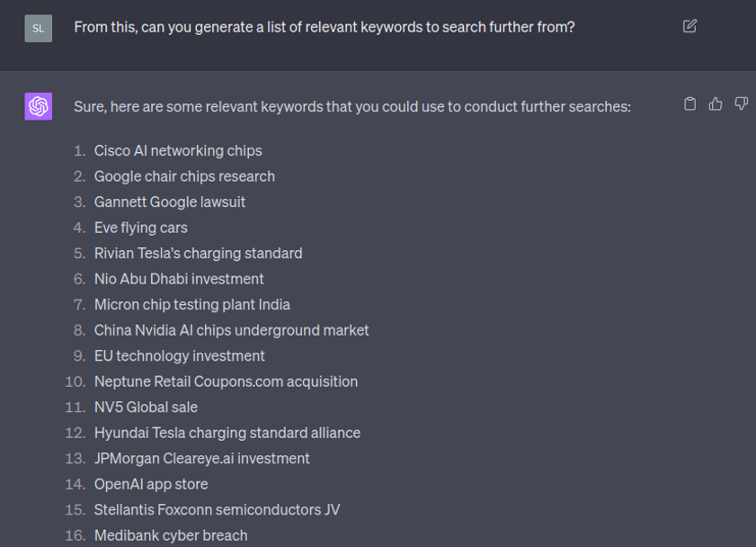Click the "Eve flying cars" list item
Viewport: 756px width, 547px height.
[x=141, y=228]
